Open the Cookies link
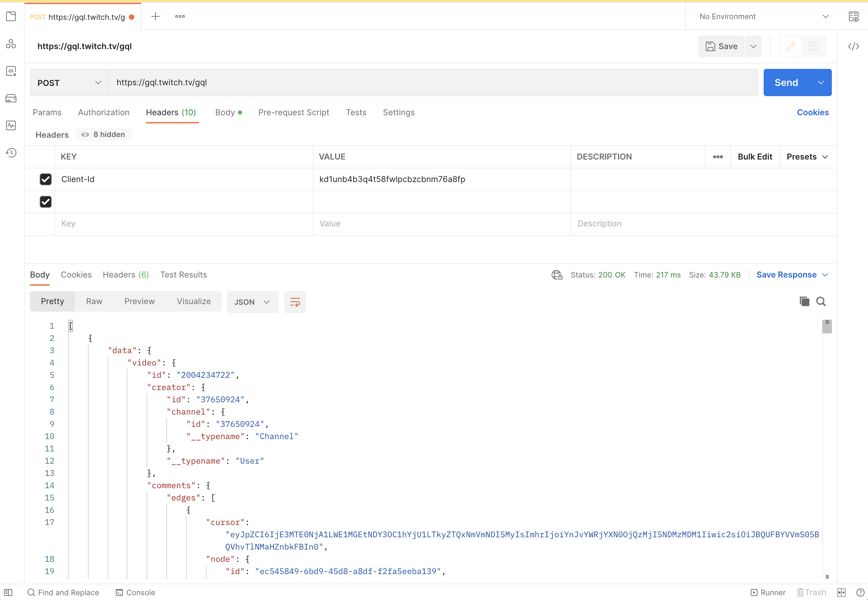Viewport: 868px width, 600px height. (813, 112)
